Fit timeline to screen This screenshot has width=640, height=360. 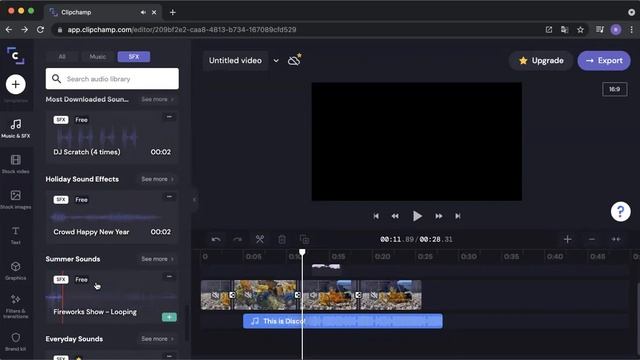(616, 239)
